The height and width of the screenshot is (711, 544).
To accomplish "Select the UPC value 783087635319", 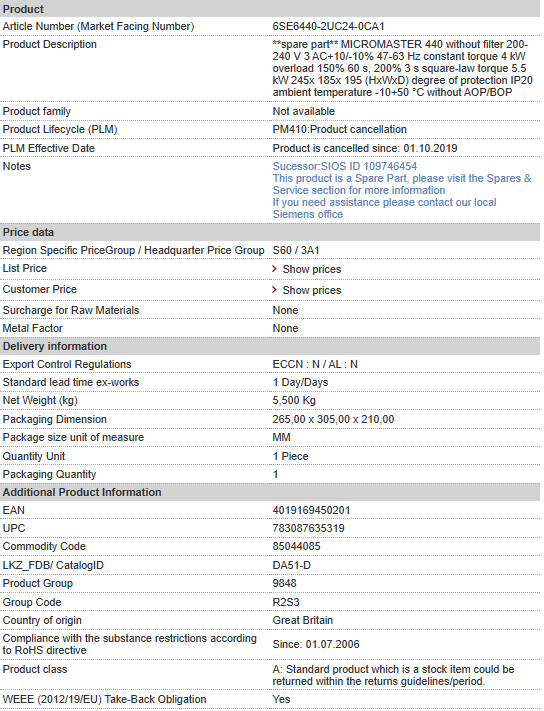I will click(308, 529).
